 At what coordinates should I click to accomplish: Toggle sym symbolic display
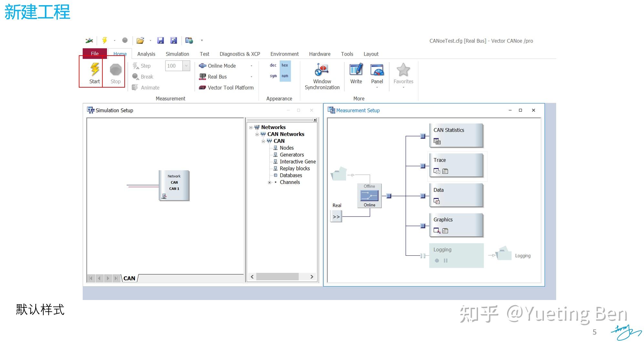pyautogui.click(x=273, y=76)
